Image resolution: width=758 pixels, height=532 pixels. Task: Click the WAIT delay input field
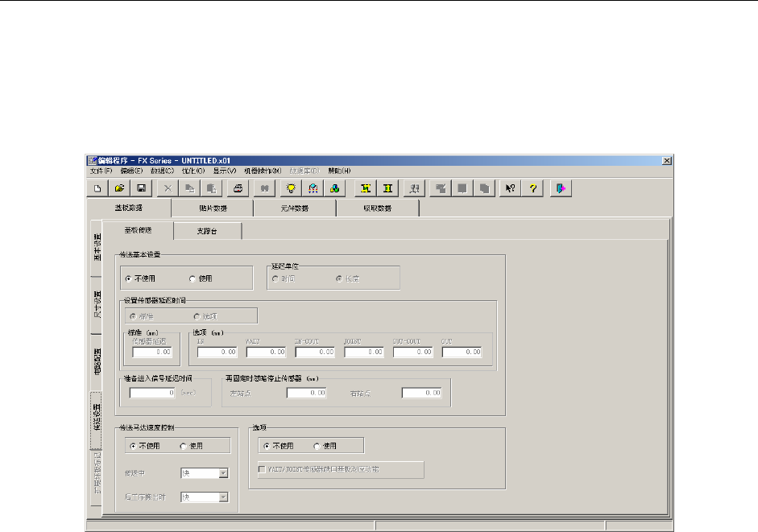(x=266, y=353)
